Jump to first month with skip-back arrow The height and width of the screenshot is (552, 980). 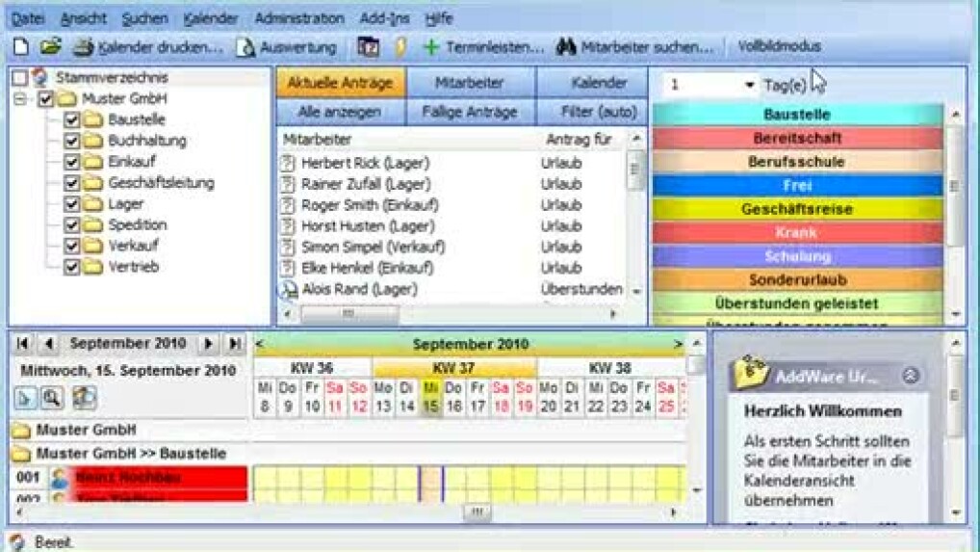pyautogui.click(x=23, y=344)
